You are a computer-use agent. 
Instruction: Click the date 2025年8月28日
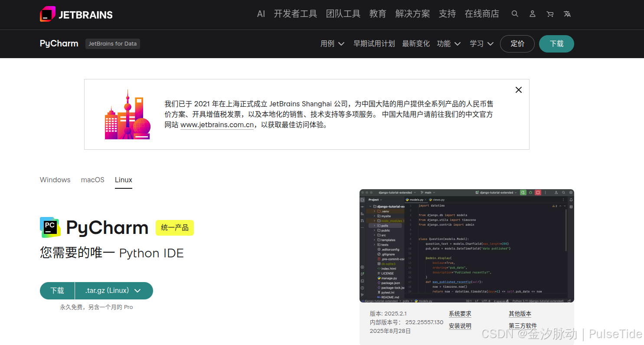pos(390,331)
